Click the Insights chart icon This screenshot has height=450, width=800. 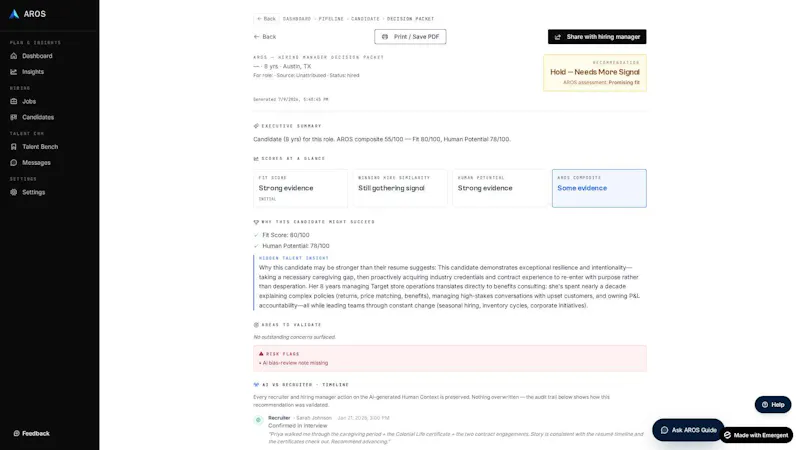pos(14,72)
